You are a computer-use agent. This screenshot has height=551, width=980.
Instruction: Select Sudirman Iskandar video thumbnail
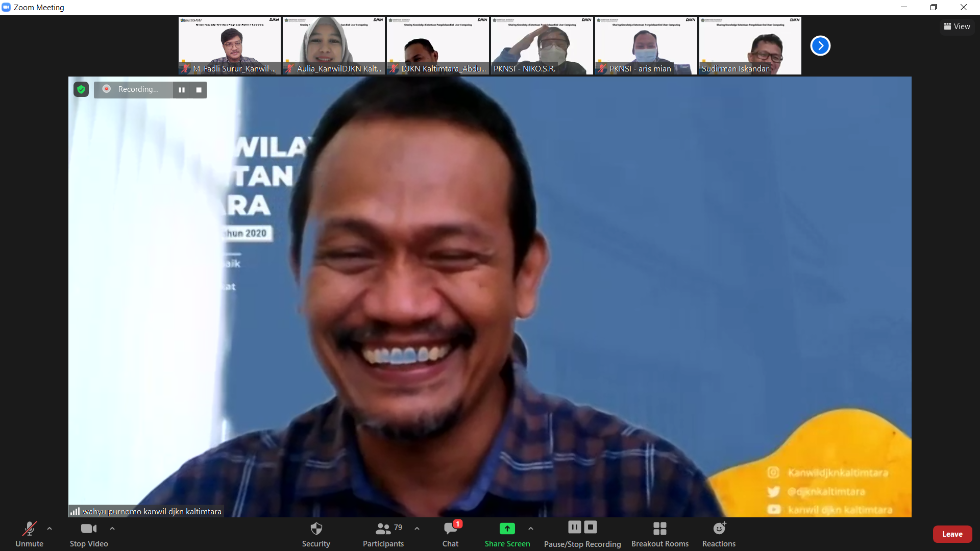point(750,46)
